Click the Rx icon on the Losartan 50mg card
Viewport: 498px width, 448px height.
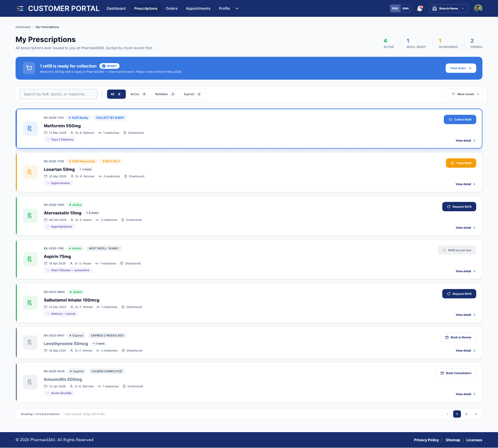click(x=30, y=172)
